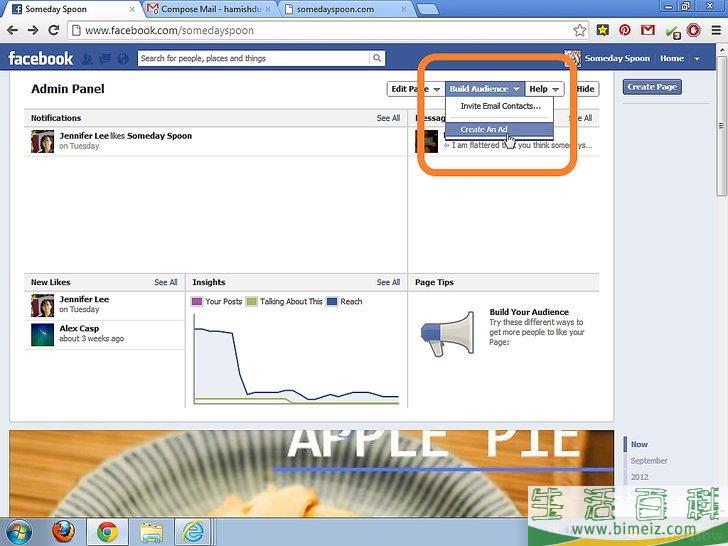Go to Home in Facebook header

pyautogui.click(x=672, y=58)
